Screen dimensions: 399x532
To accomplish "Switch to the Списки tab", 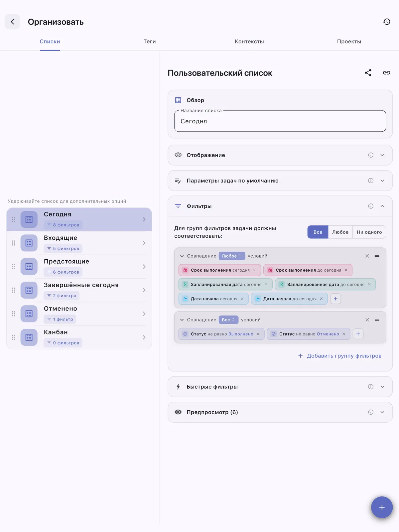I will [50, 42].
